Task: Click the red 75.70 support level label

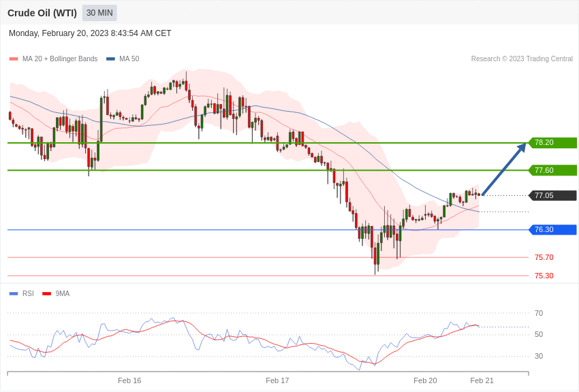Action: click(x=544, y=257)
